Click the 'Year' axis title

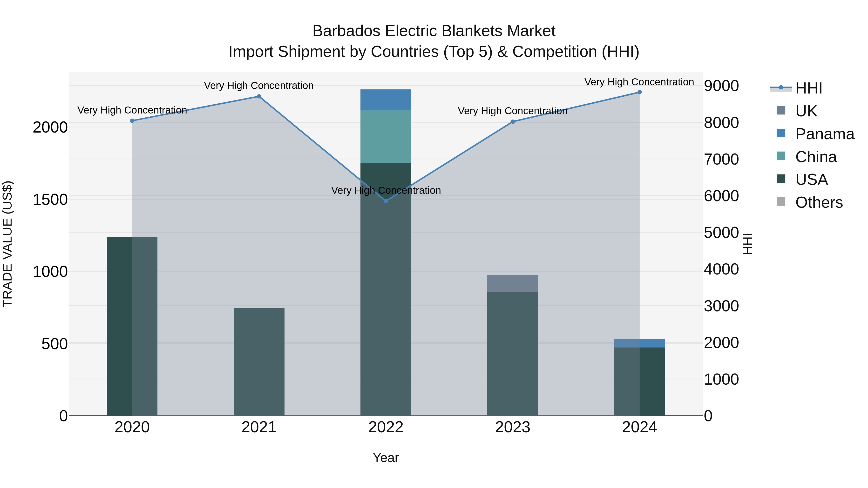pos(386,458)
